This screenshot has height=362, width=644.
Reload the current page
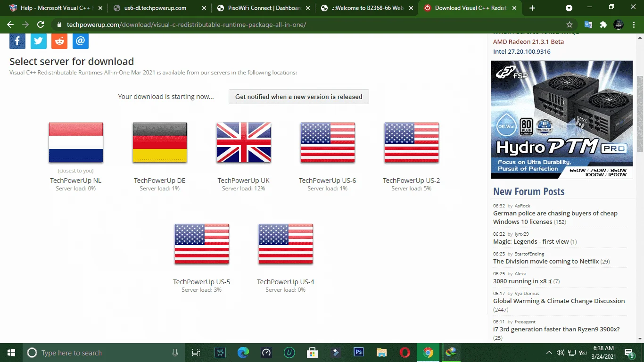41,25
